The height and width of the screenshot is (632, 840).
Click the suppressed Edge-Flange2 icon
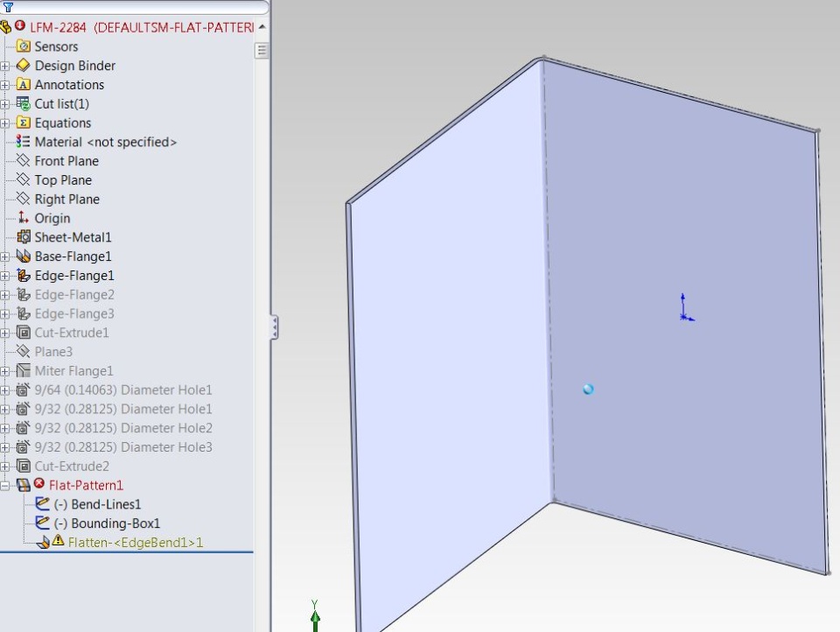coord(23,294)
